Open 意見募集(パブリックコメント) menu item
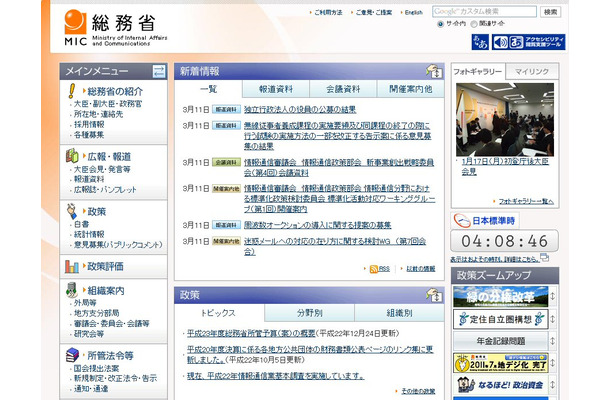The image size is (610, 400). pos(118,245)
